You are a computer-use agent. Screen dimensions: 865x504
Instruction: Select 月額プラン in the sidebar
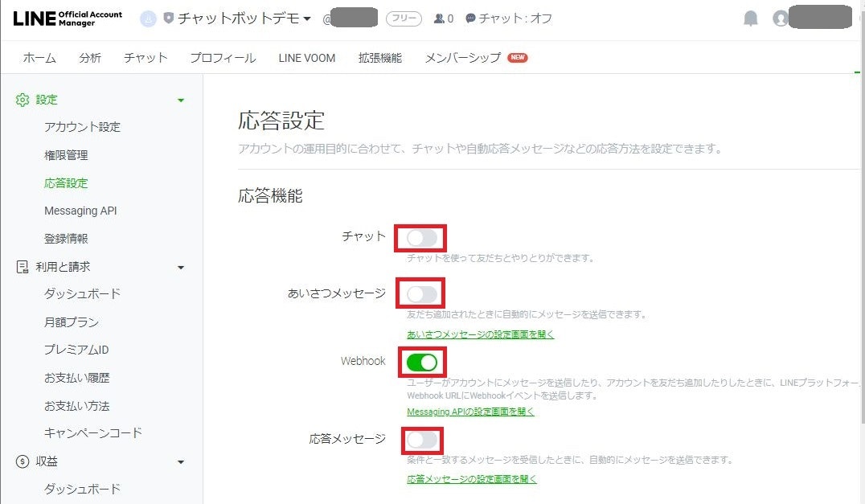(x=72, y=322)
